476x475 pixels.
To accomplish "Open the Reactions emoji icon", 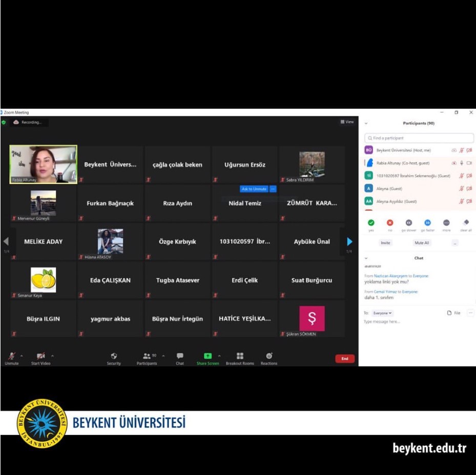I will click(x=269, y=356).
